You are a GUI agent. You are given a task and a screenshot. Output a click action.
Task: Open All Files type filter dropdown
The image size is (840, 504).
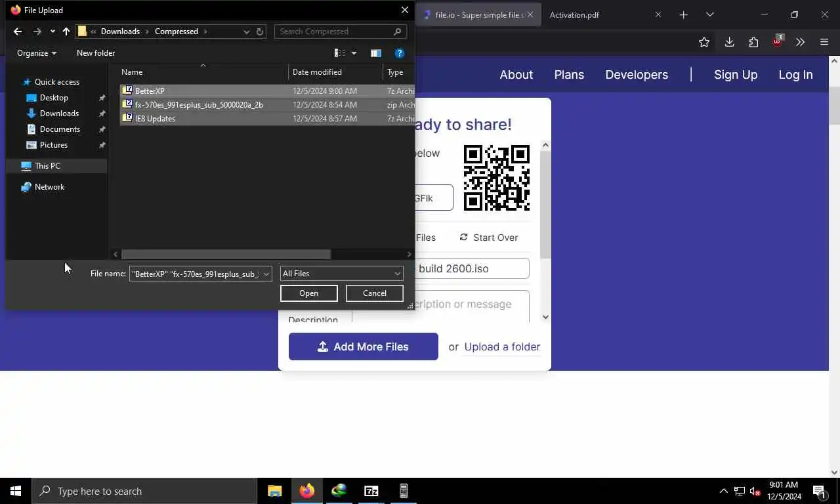[x=341, y=274]
